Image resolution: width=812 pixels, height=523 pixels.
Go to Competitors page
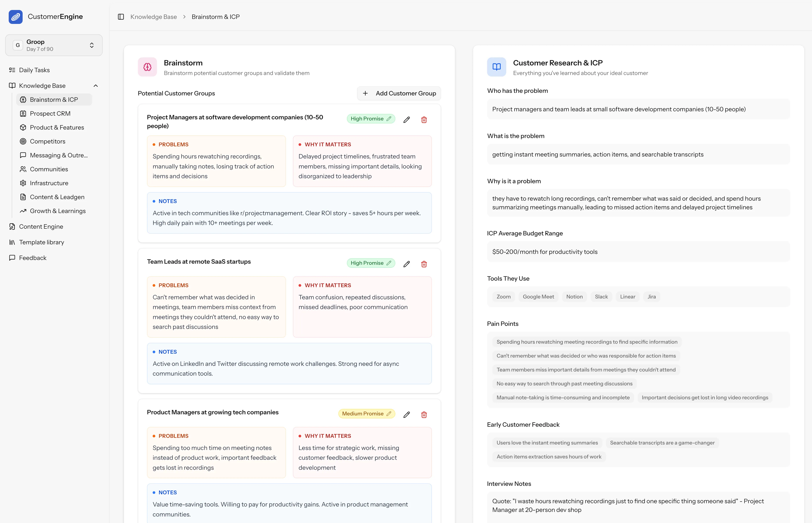(48, 141)
